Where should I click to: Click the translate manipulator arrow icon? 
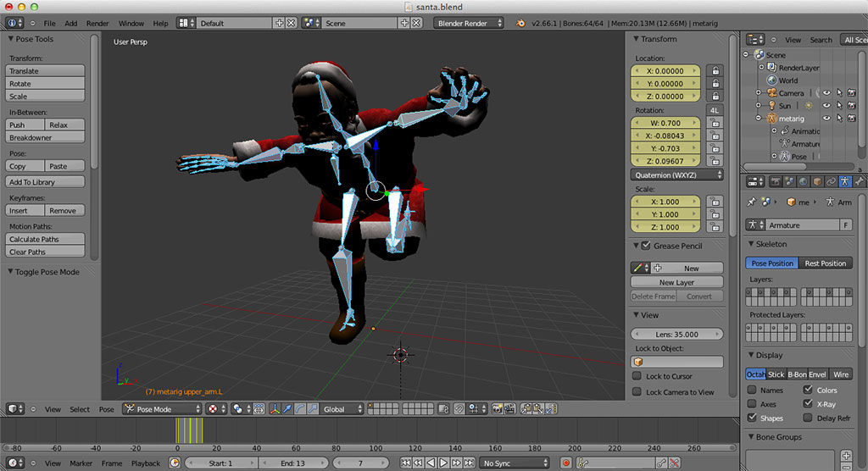point(287,409)
